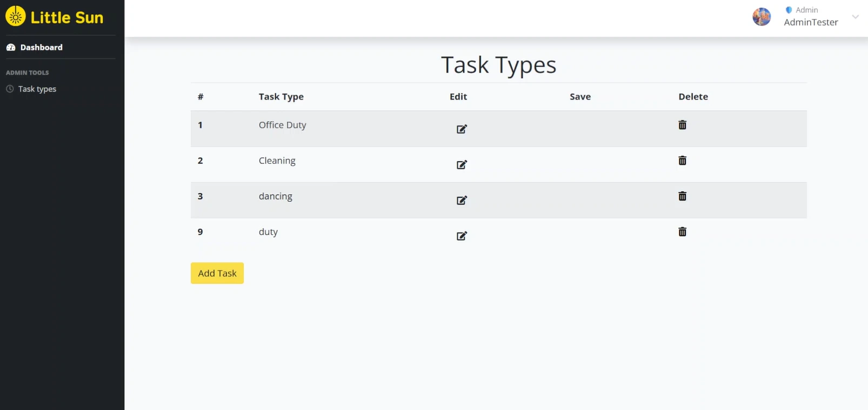Delete the Office Duty task type

pyautogui.click(x=682, y=125)
